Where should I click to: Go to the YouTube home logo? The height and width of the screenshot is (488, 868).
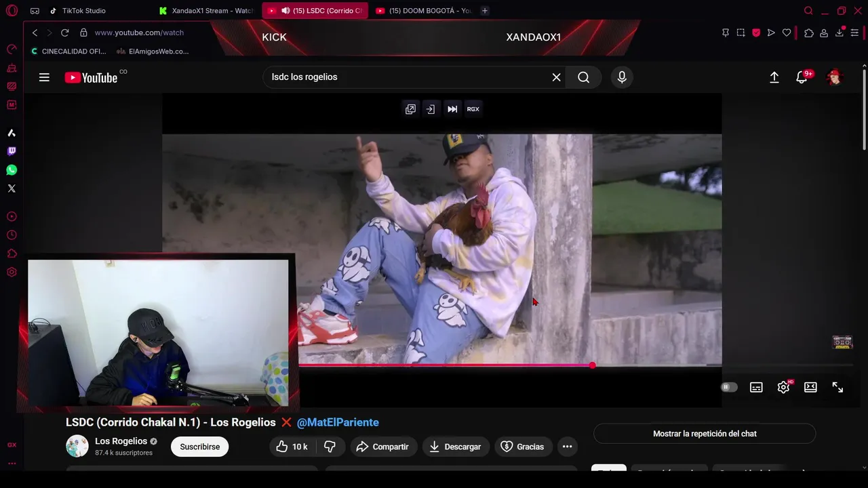(x=92, y=77)
